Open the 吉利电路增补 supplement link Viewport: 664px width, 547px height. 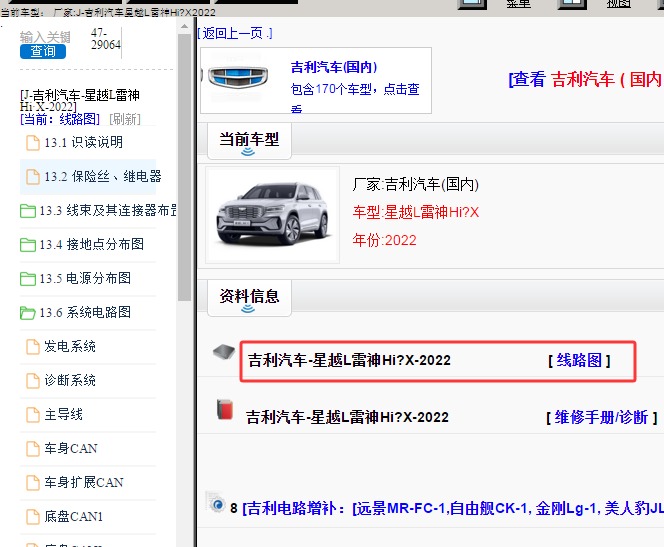coord(453,508)
